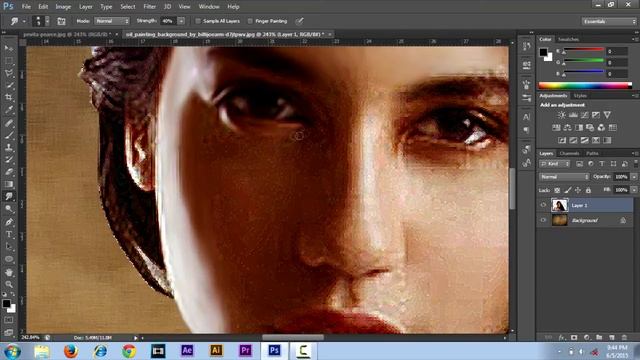The width and height of the screenshot is (640, 360).
Task: Open the Filter menu
Action: (x=149, y=7)
